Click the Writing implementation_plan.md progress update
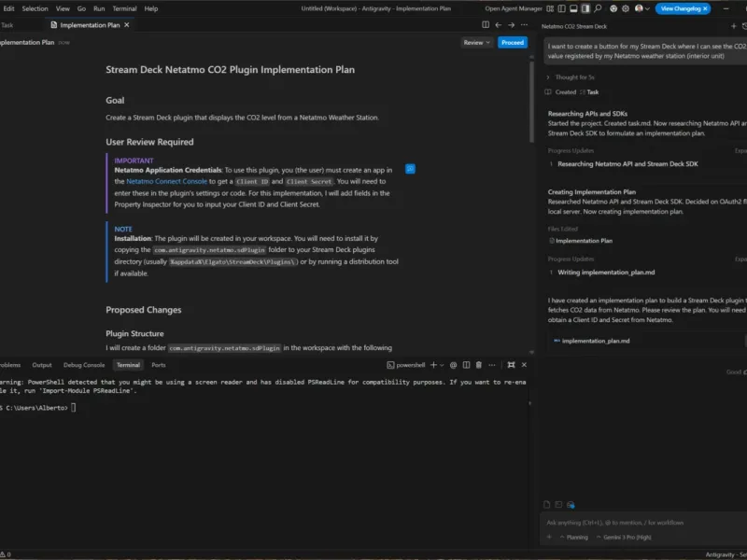This screenshot has width=747, height=560. (606, 273)
